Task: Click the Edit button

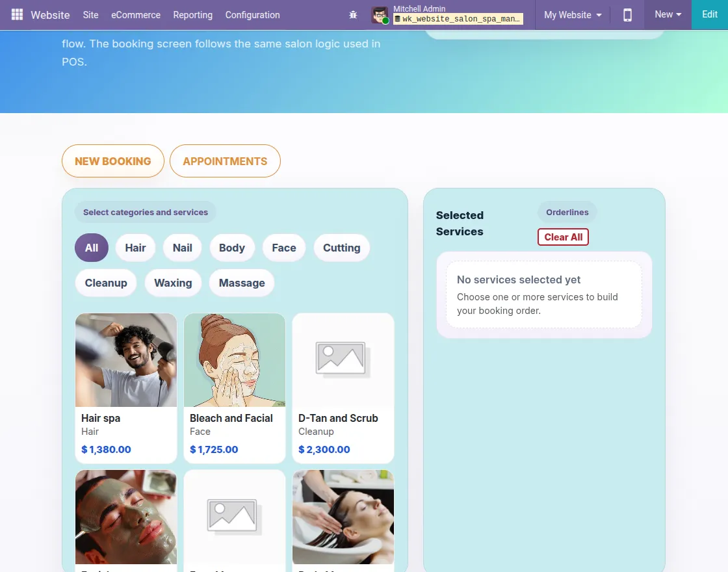Action: tap(709, 14)
